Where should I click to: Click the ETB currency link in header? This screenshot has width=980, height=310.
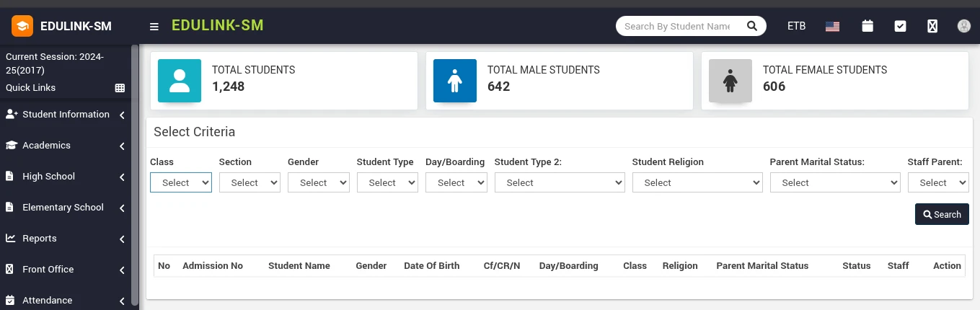click(796, 26)
